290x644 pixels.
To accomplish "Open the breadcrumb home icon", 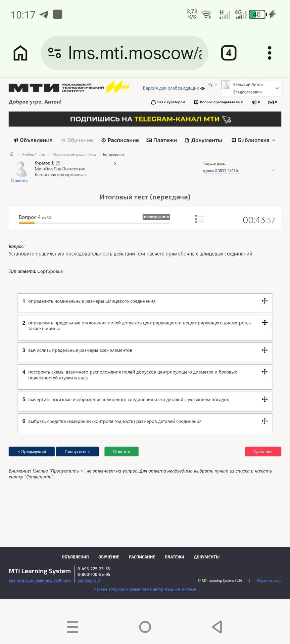I will [x=12, y=154].
